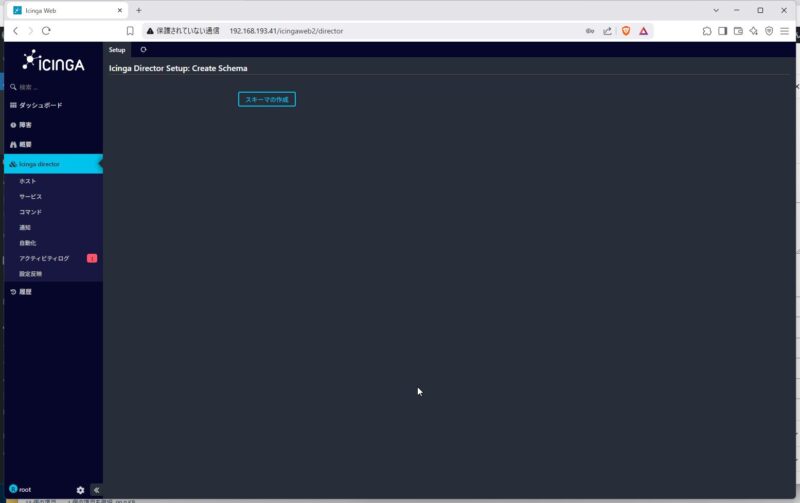
Task: Open the extensions puzzle icon
Action: (707, 31)
